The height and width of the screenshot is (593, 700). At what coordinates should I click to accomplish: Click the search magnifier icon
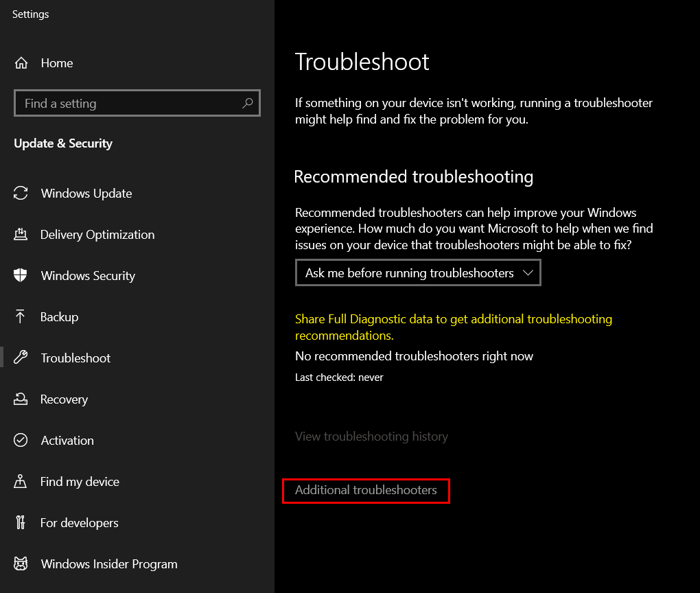pos(247,103)
